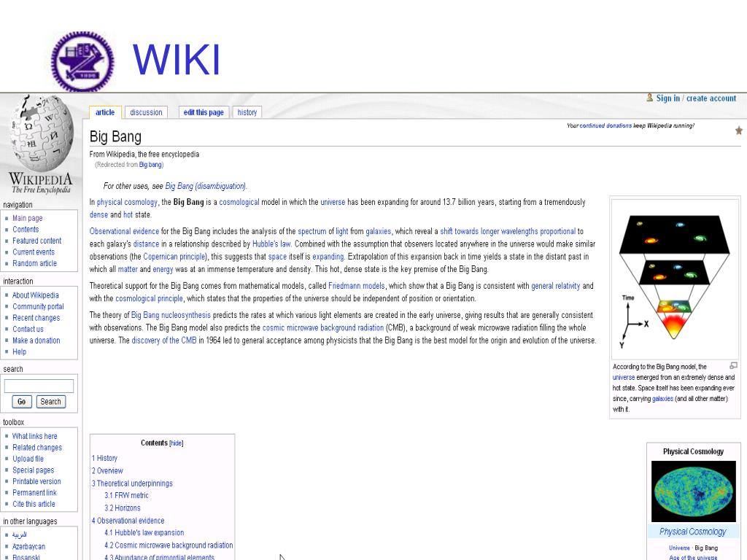The height and width of the screenshot is (560, 747).
Task: Open the Observational evidence link in text
Action: click(124, 231)
